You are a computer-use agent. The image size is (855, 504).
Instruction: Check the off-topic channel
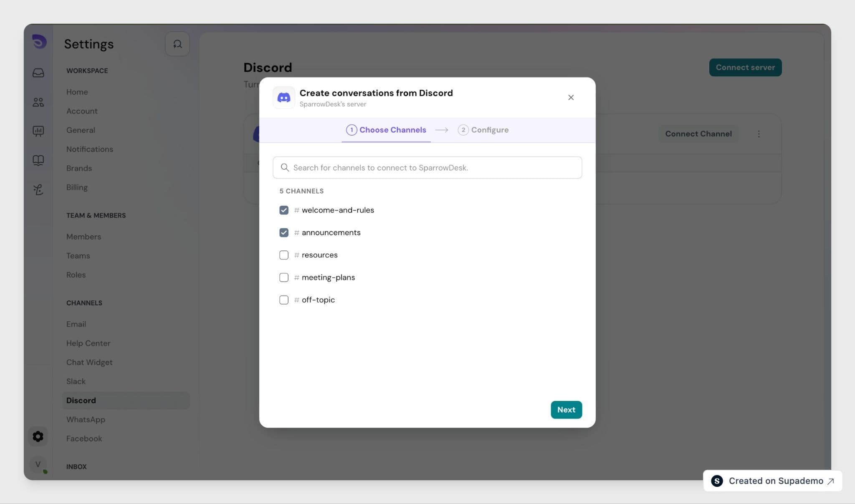pos(284,300)
